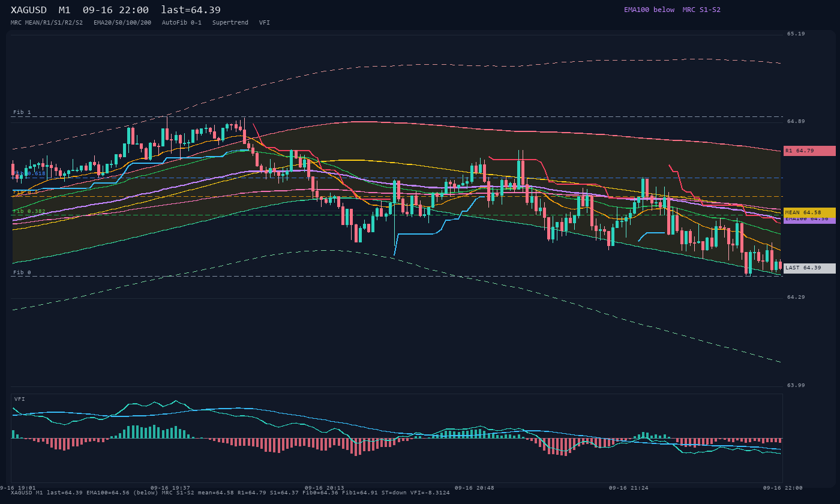Click the 64.29 price axis label
This screenshot has width=840, height=504.
coord(796,298)
